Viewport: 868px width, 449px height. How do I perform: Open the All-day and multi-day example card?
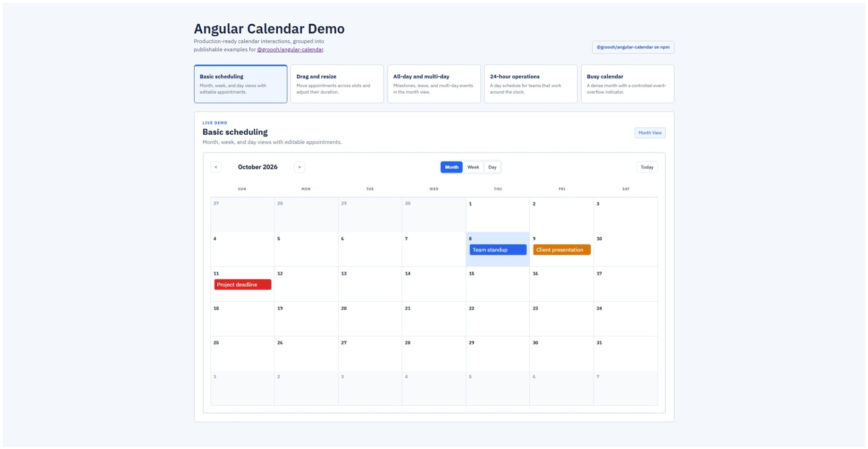pos(434,84)
